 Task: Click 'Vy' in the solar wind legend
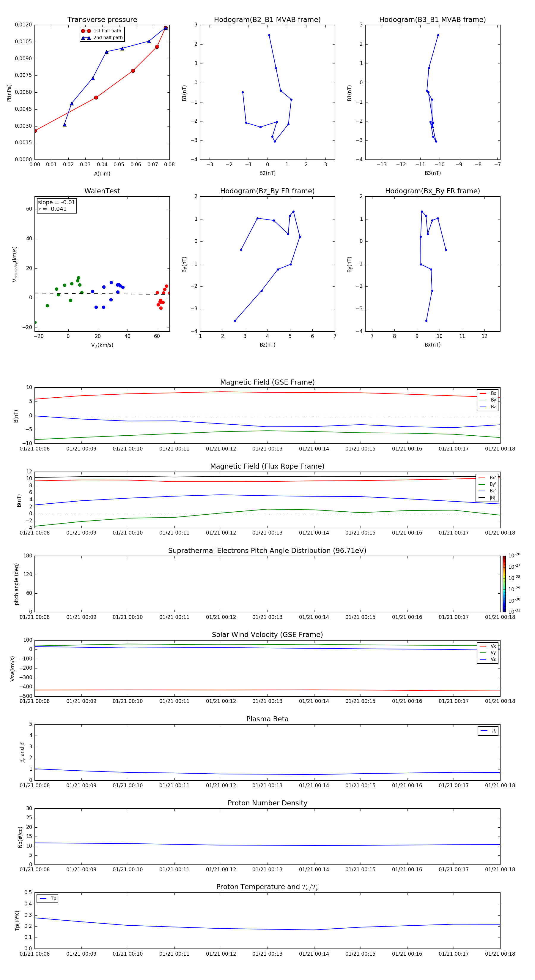tap(493, 653)
